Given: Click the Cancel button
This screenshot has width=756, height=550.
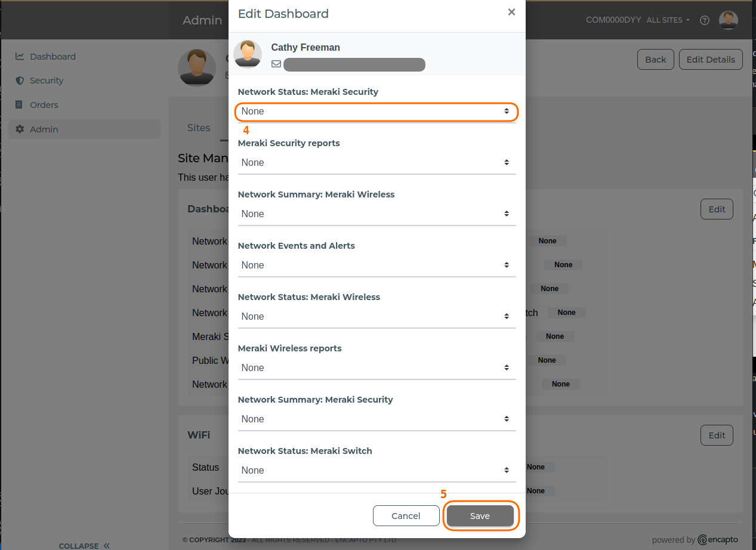Looking at the screenshot, I should click(x=406, y=516).
